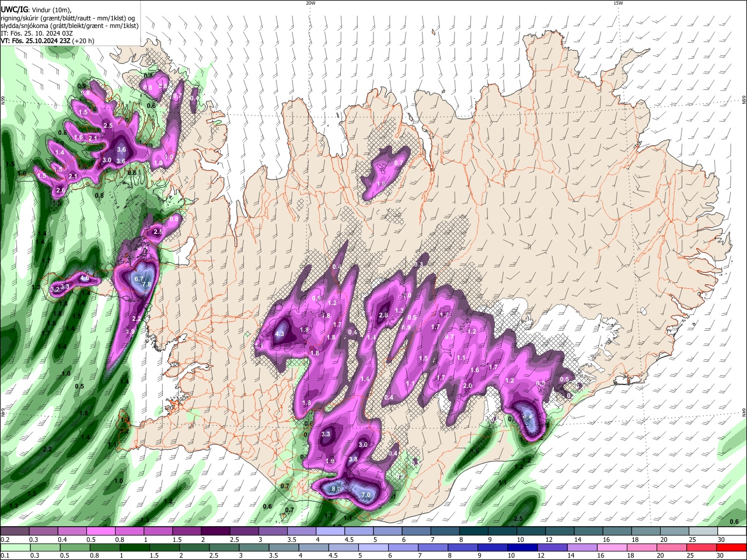The height and width of the screenshot is (560, 747).
Task: Click the dark purple upper swatch between 2 and 2.5
Action: click(215, 531)
